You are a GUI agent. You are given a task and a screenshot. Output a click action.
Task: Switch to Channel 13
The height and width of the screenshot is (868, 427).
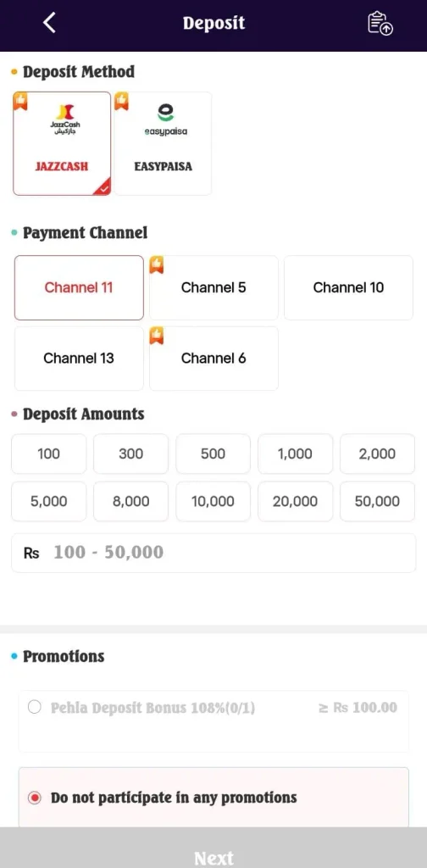pyautogui.click(x=79, y=359)
